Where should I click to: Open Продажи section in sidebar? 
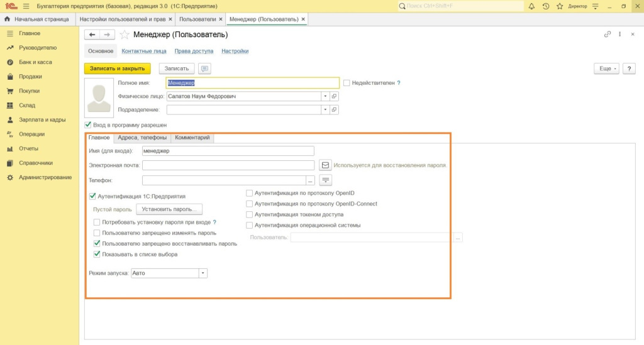point(30,77)
